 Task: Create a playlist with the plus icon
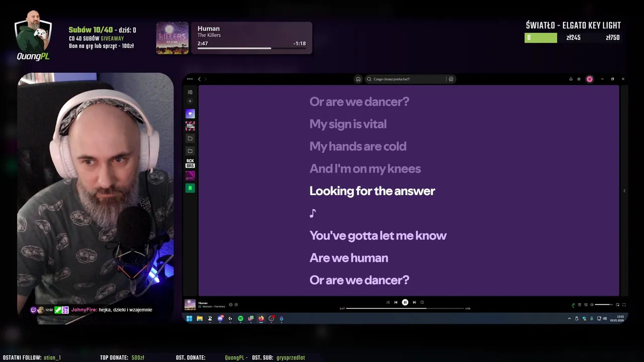click(190, 101)
